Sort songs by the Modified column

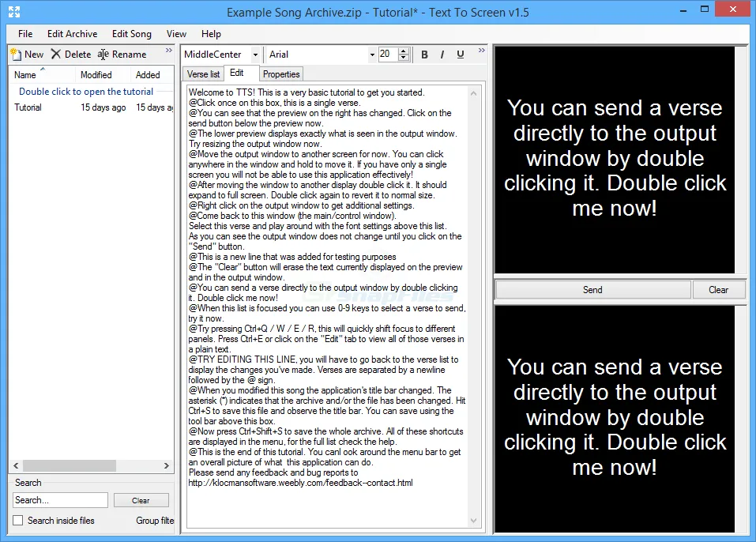click(103, 75)
